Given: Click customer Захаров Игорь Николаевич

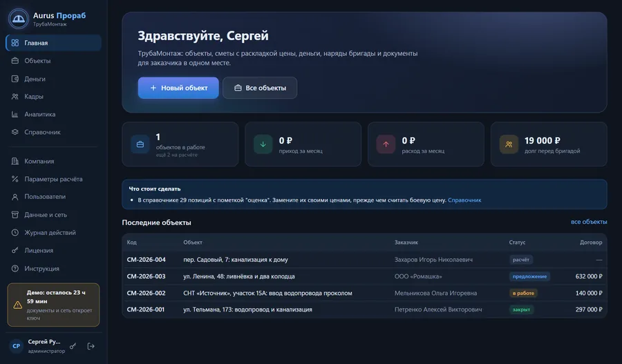Looking at the screenshot, I should coord(433,260).
